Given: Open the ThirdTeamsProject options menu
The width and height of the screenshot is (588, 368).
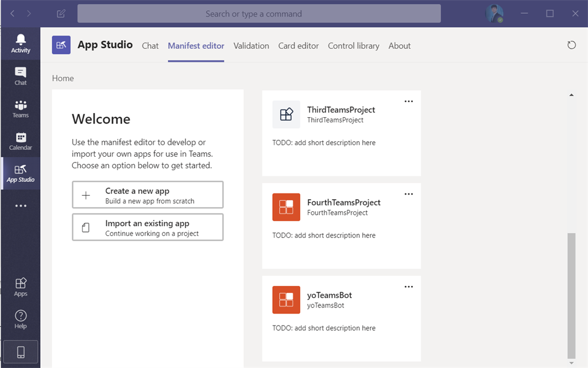Looking at the screenshot, I should click(408, 101).
